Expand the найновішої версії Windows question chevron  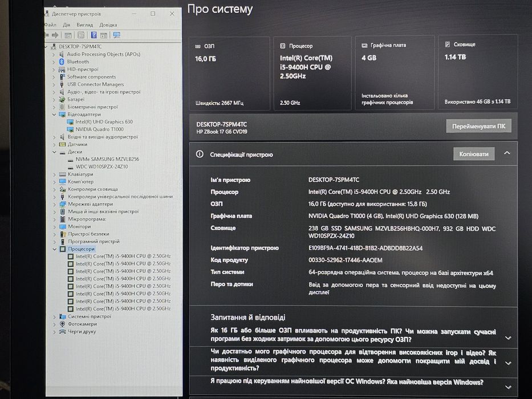(508, 387)
